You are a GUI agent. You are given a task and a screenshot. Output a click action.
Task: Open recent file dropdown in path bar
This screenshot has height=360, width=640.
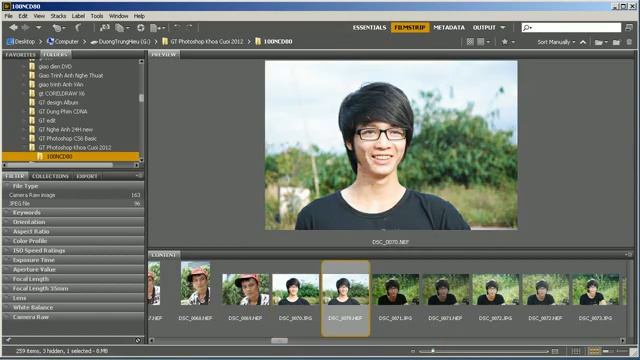[x=601, y=42]
